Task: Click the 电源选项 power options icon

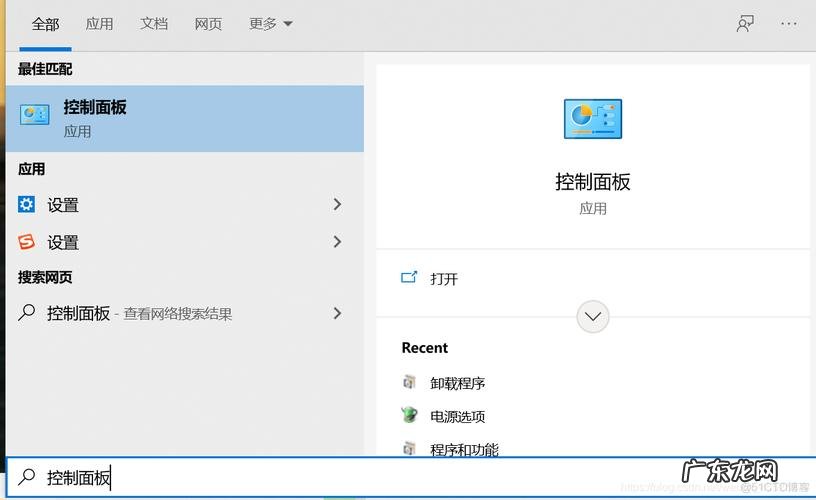Action: tap(409, 415)
